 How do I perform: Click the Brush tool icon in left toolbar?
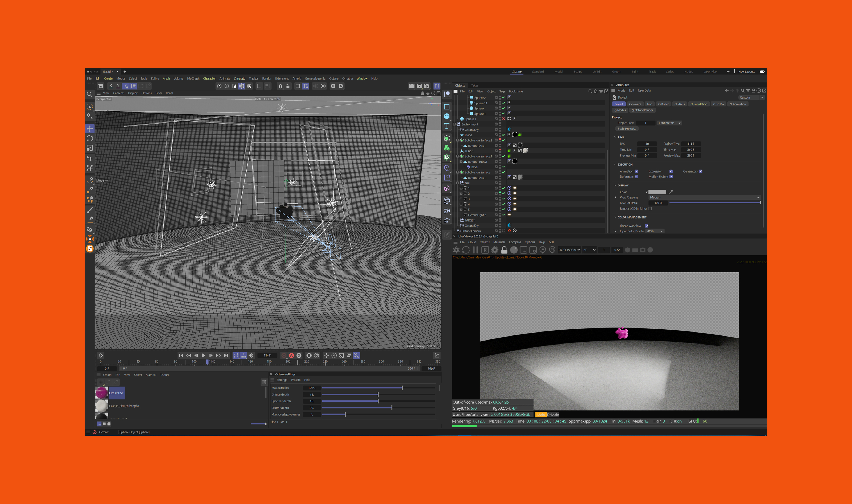(90, 210)
